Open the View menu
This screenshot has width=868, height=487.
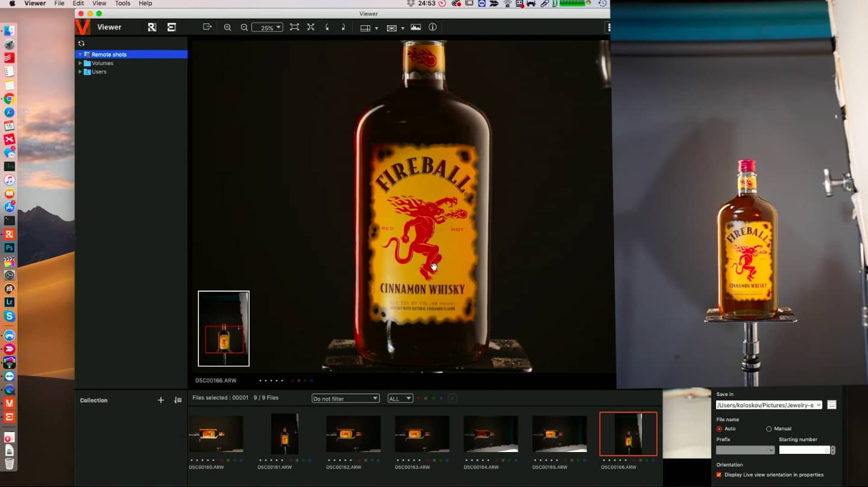[x=99, y=4]
